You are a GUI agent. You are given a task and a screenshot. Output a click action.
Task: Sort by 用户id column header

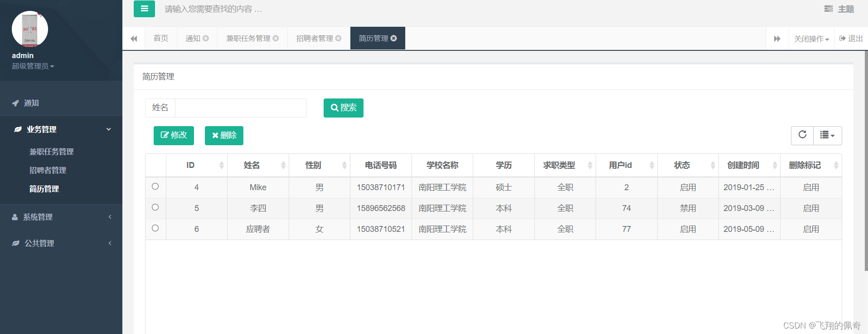(x=626, y=165)
